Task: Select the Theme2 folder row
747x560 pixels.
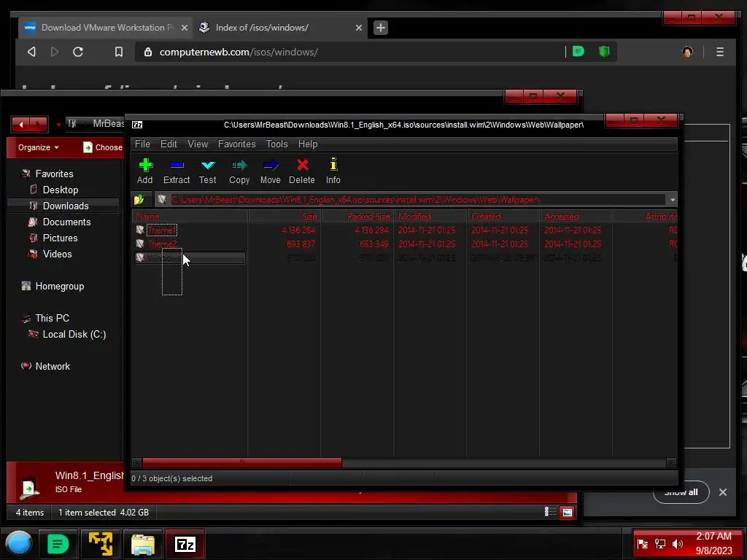Action: (x=405, y=244)
